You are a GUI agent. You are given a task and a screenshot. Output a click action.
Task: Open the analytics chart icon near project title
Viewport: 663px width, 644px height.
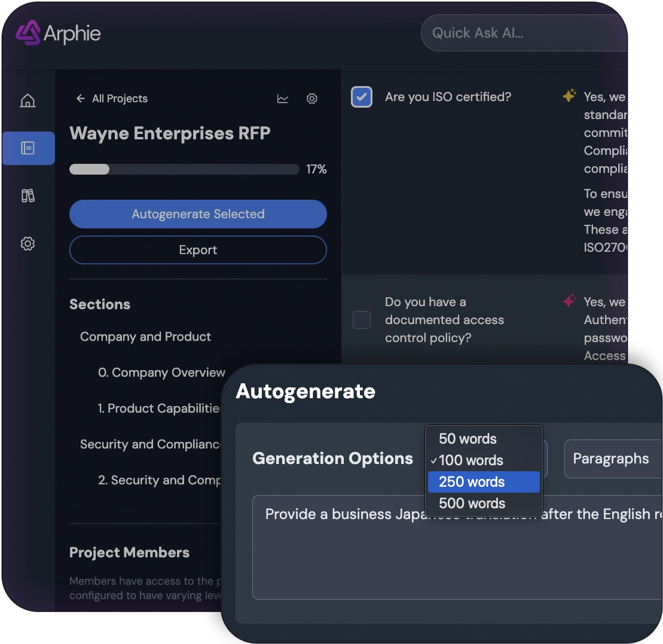click(x=282, y=98)
